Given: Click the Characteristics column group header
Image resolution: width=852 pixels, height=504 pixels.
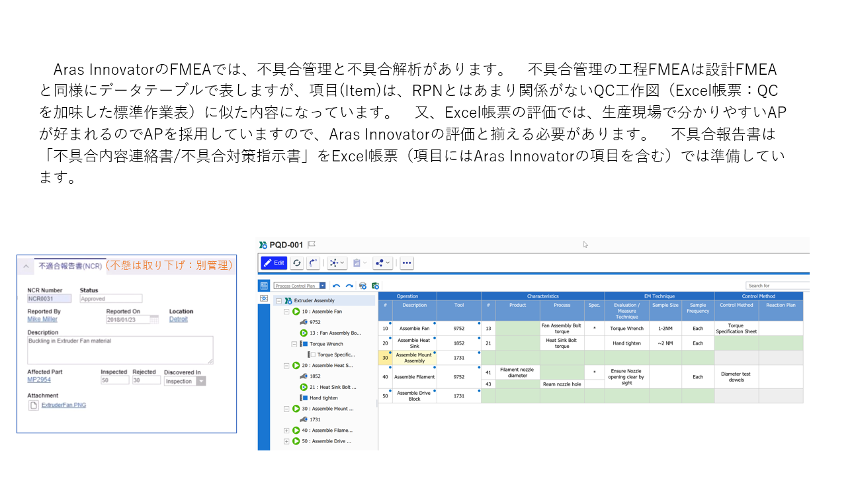Looking at the screenshot, I should click(543, 296).
